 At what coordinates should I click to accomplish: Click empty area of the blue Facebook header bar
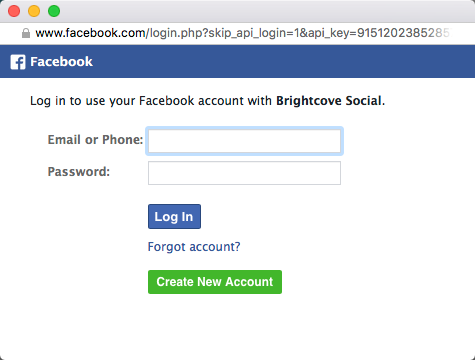(283, 62)
